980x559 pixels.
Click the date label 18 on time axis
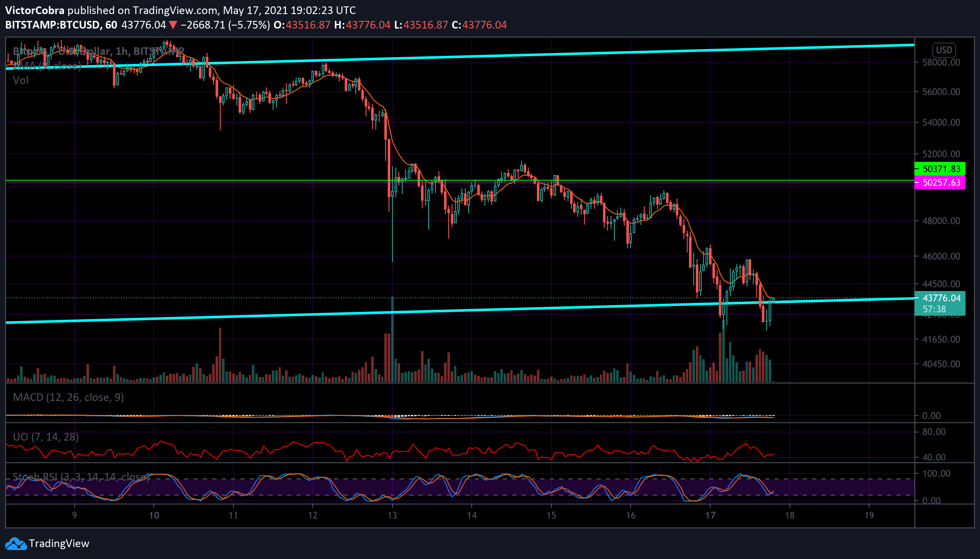(x=790, y=515)
